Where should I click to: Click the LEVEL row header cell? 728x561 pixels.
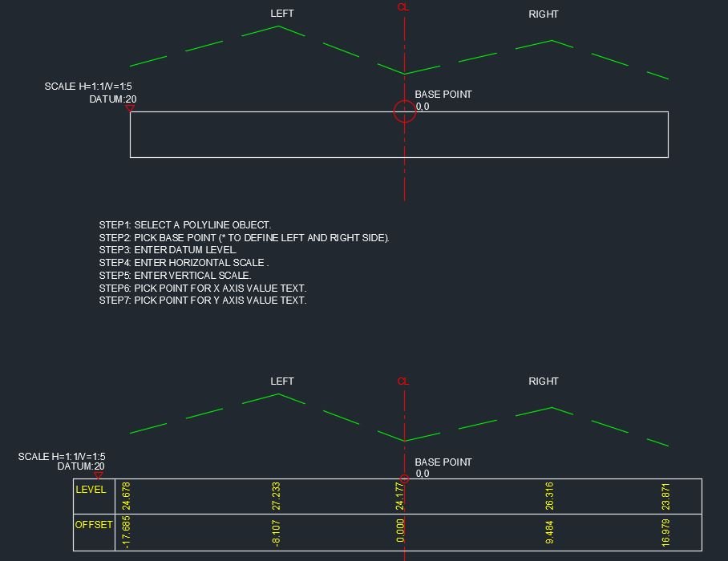91,489
